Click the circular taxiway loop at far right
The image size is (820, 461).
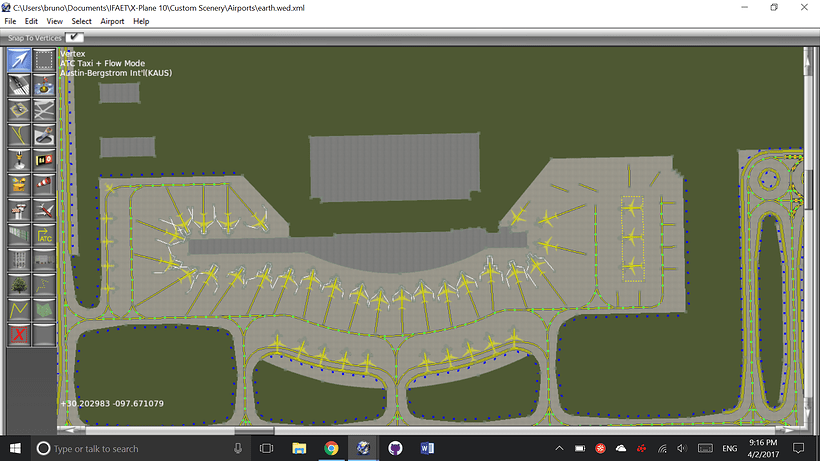point(768,179)
